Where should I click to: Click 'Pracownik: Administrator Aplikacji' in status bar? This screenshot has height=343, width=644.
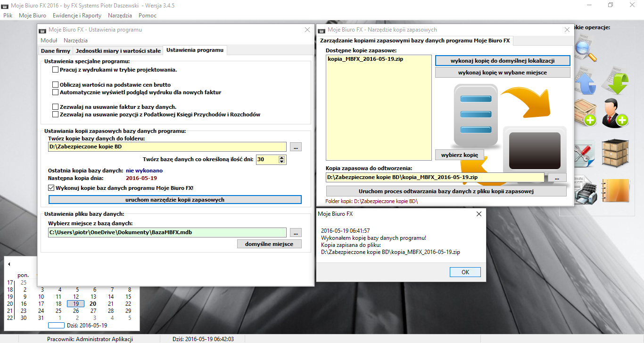coord(90,339)
